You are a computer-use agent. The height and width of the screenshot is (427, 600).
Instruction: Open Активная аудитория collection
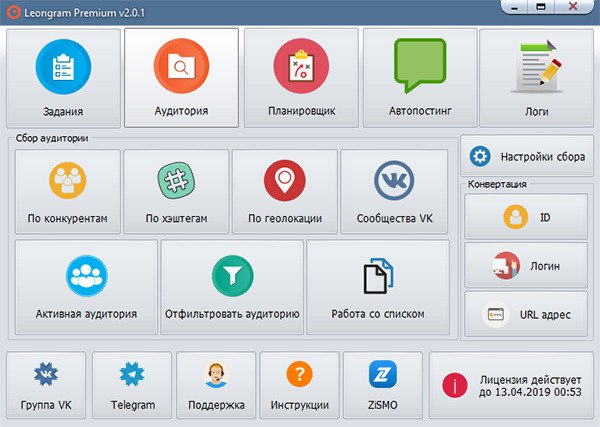pos(86,287)
